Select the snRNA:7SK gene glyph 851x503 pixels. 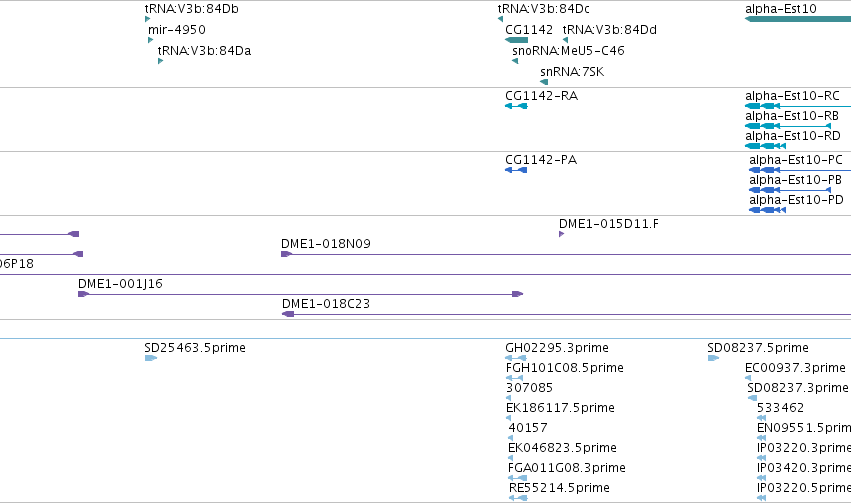[x=544, y=82]
